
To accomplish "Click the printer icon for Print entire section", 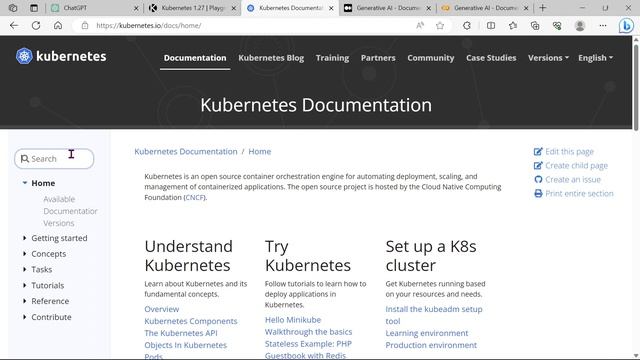I will tap(538, 193).
